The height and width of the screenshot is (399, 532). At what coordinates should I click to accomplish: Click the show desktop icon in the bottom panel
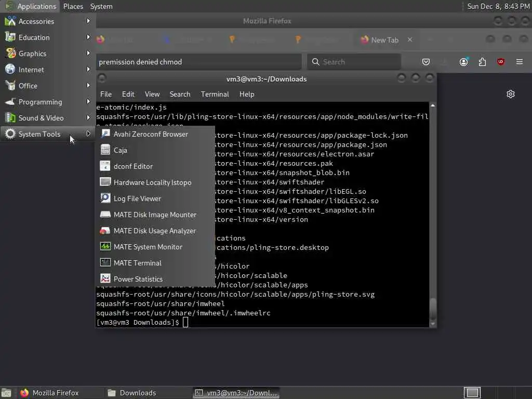[6, 393]
